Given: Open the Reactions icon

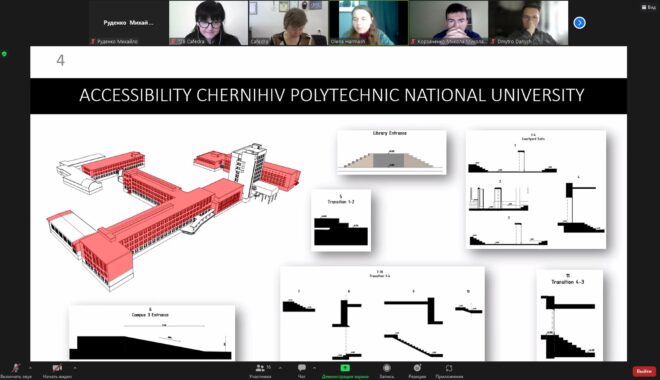Looking at the screenshot, I should (417, 368).
